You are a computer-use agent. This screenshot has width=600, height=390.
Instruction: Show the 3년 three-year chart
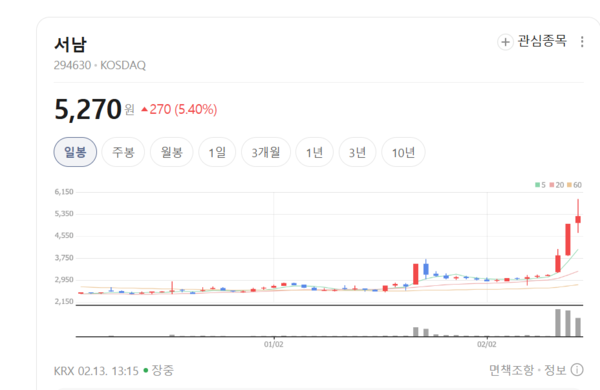click(357, 152)
